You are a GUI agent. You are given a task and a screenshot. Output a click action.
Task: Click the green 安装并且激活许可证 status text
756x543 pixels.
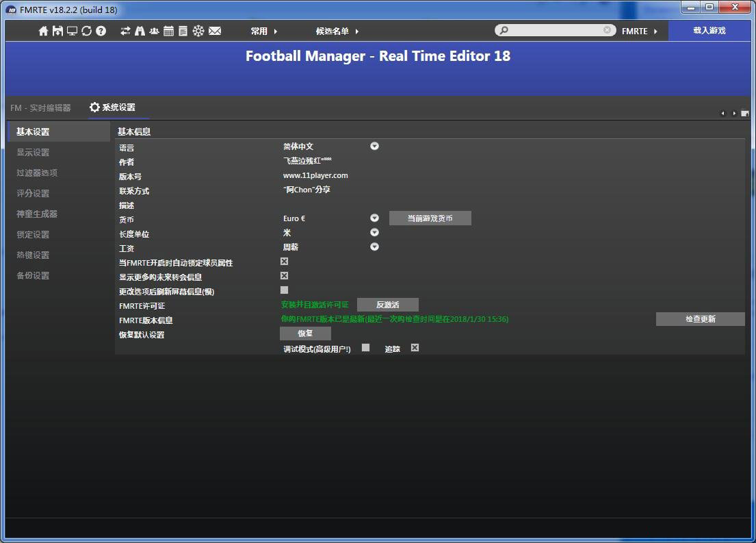[x=315, y=305]
